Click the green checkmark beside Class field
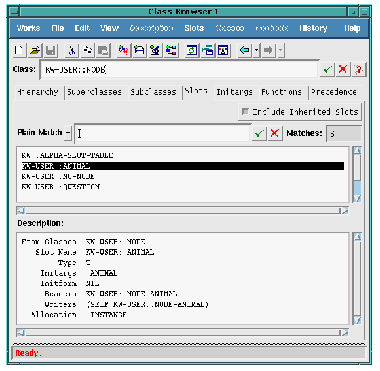Screen dimensions: 380x371 tap(327, 69)
